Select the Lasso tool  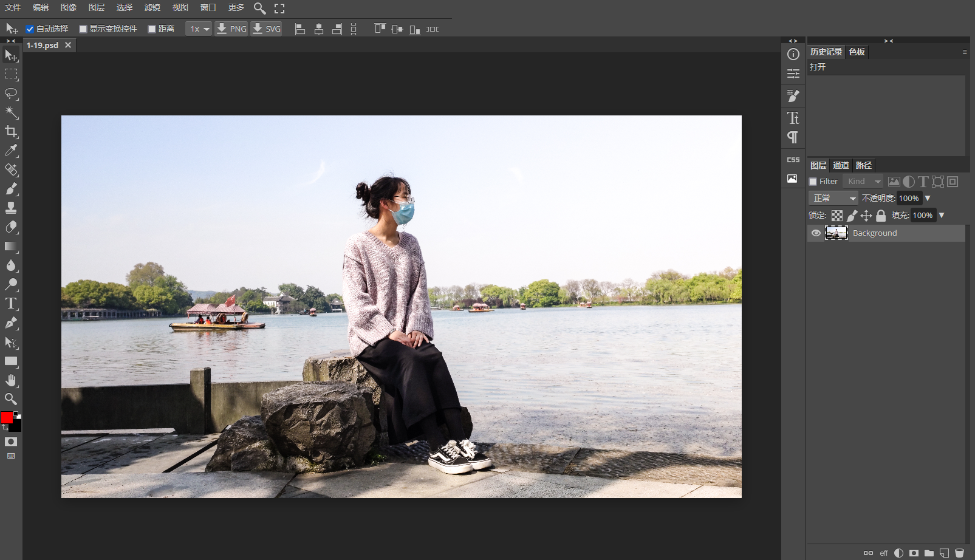click(11, 94)
